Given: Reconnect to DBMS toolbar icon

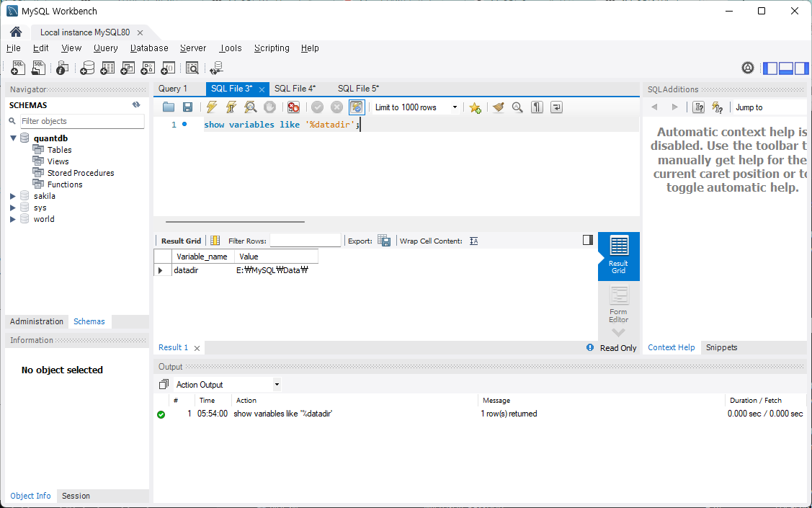Looking at the screenshot, I should (216, 68).
